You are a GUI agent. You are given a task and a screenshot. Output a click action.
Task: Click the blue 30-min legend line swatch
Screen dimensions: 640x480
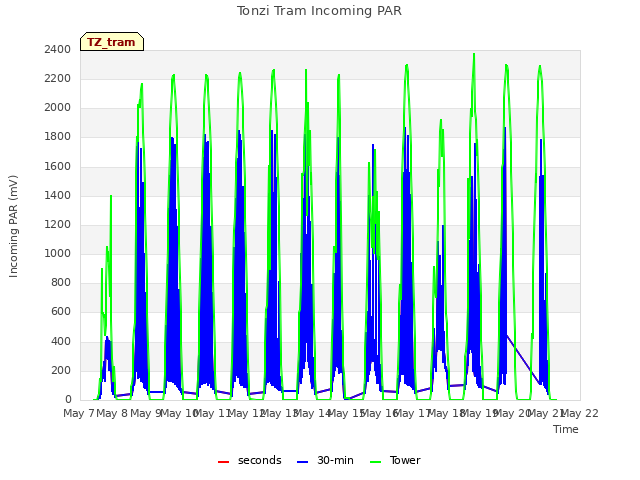pos(302,462)
